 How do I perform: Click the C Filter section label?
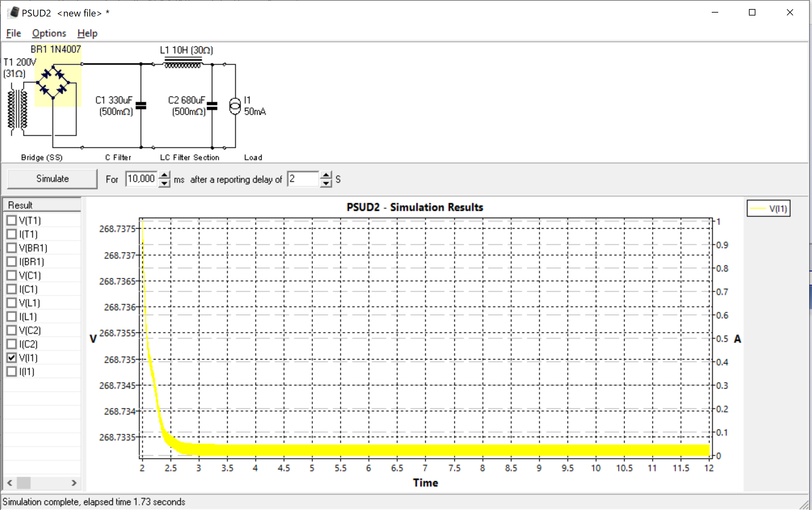(118, 157)
